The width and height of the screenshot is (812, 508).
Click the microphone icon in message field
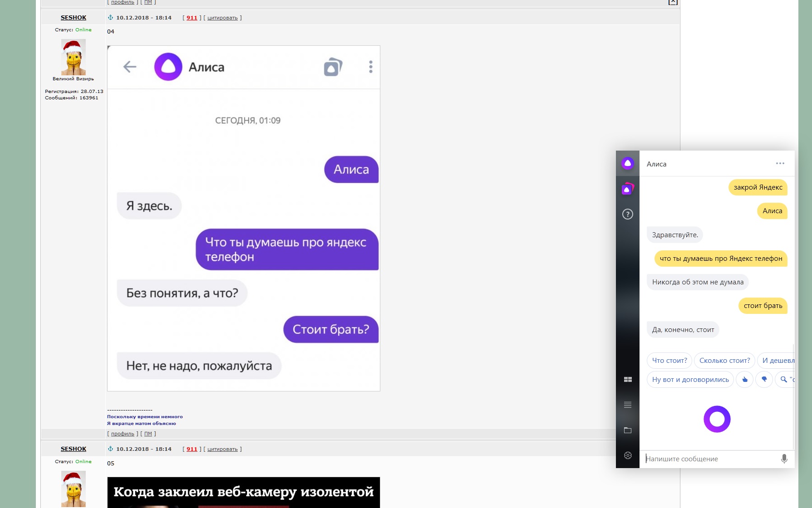point(784,459)
